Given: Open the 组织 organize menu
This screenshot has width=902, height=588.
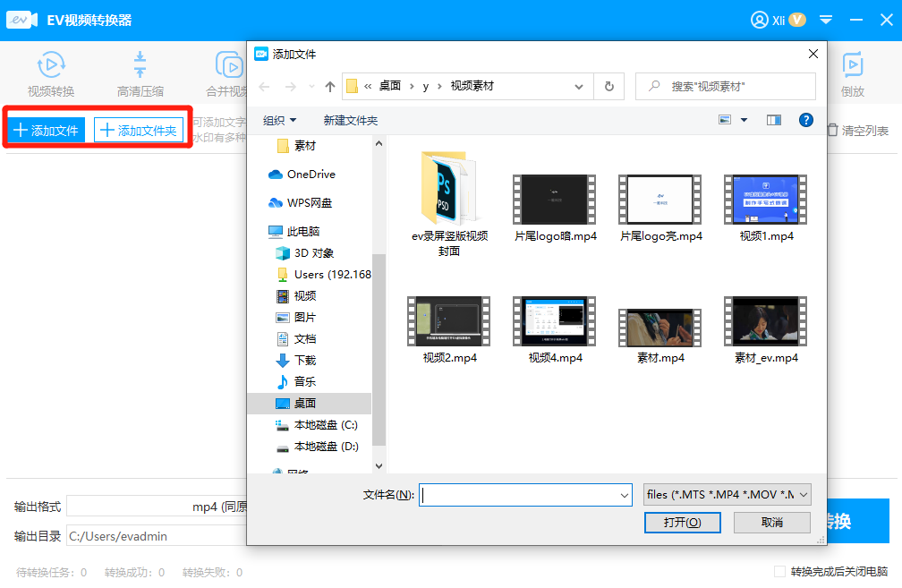Looking at the screenshot, I should [279, 120].
